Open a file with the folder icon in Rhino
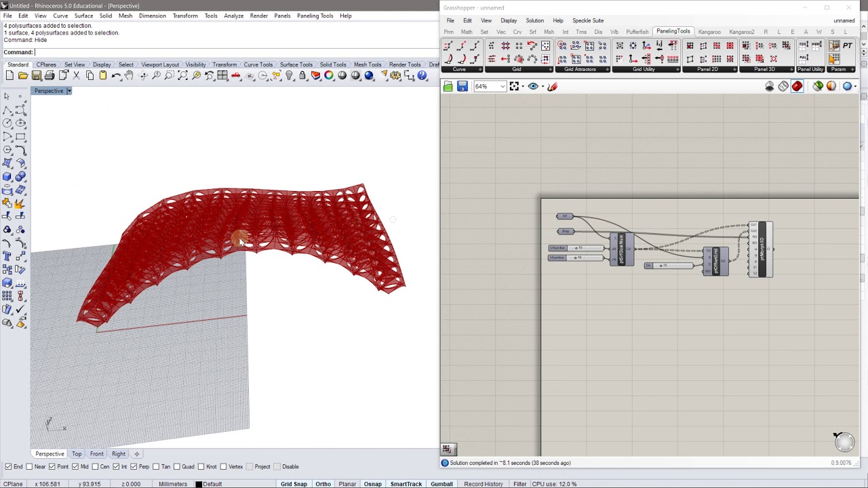Image resolution: width=868 pixels, height=488 pixels. coord(23,76)
